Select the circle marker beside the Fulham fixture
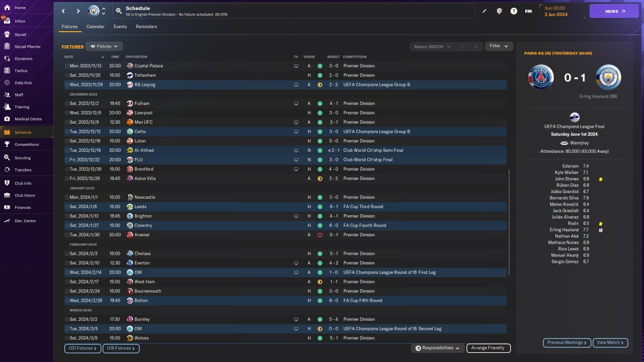Image resolution: width=644 pixels, height=362 pixels. 67,104
